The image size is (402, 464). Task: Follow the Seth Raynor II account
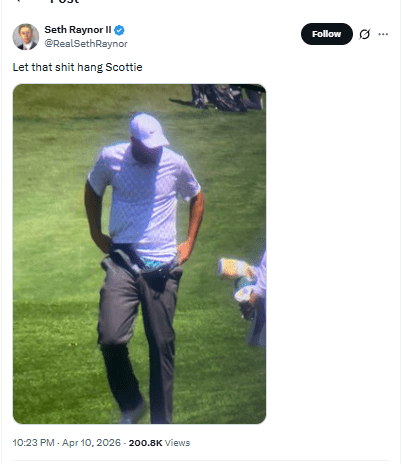click(326, 34)
